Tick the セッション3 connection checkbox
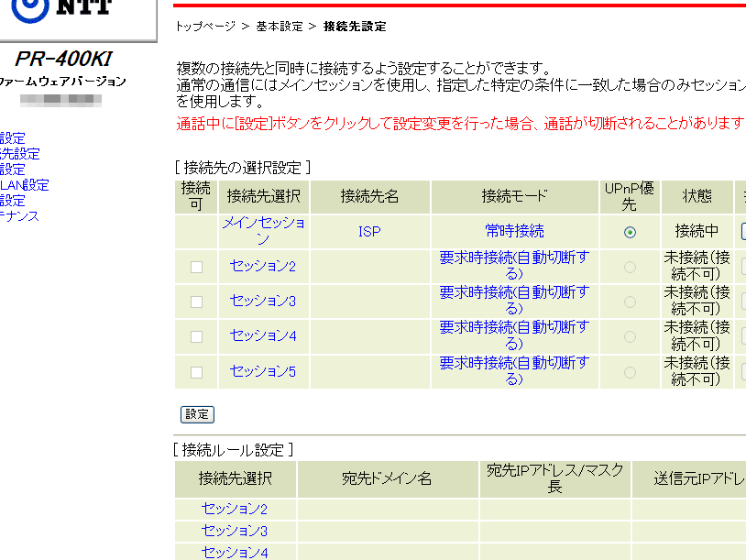Image resolution: width=746 pixels, height=560 pixels. pos(196,302)
